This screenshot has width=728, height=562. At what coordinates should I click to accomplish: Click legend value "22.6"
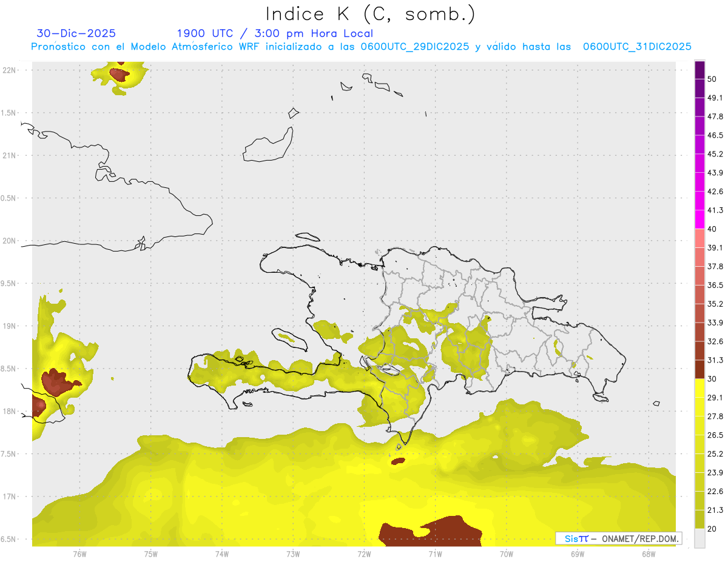click(715, 492)
